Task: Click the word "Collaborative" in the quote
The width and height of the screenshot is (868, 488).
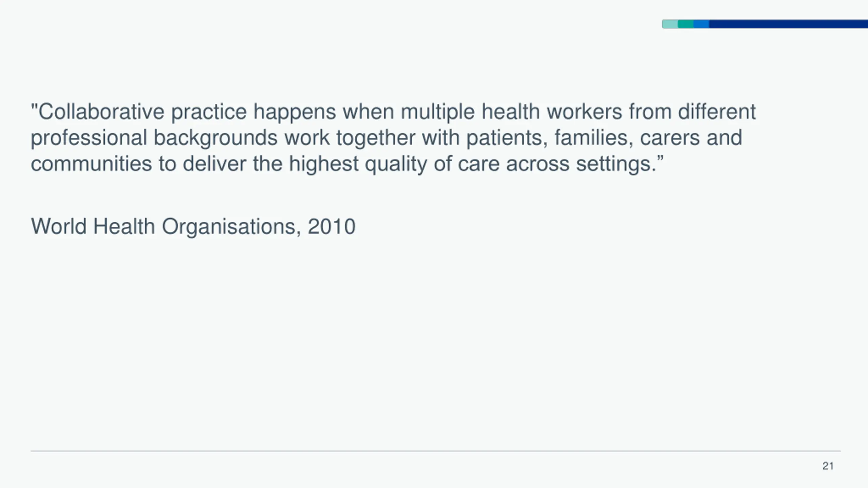Action: click(101, 111)
